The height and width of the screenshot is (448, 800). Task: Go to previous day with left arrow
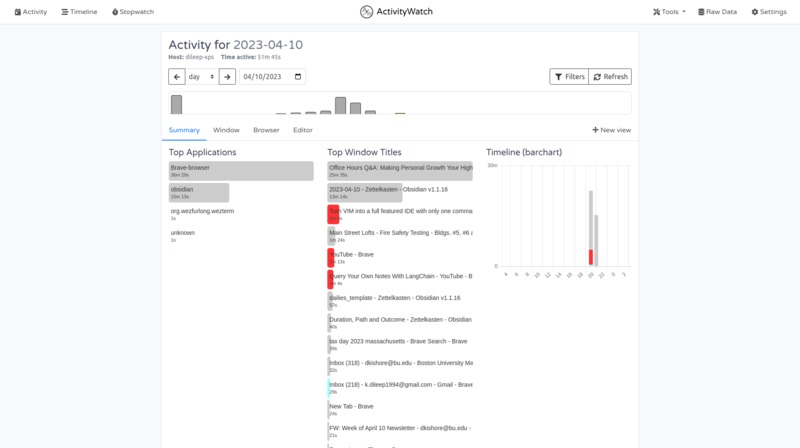[x=177, y=77]
